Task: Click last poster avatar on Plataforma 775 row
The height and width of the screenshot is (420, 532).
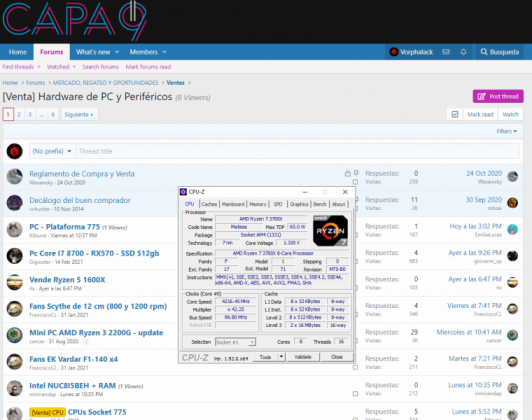Action: pyautogui.click(x=512, y=229)
